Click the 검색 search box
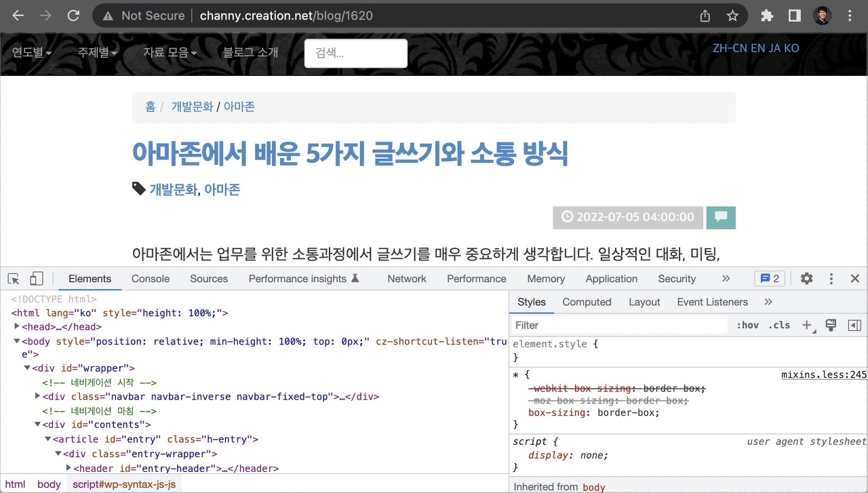The height and width of the screenshot is (493, 868). pyautogui.click(x=356, y=53)
